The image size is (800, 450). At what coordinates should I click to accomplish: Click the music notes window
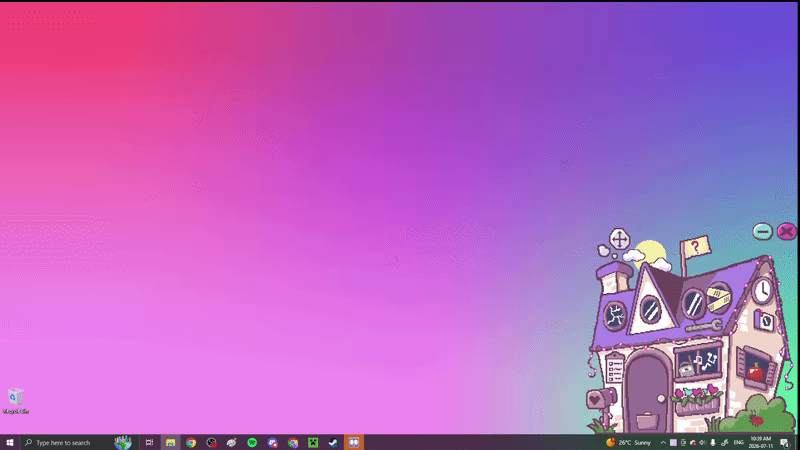[x=698, y=363]
